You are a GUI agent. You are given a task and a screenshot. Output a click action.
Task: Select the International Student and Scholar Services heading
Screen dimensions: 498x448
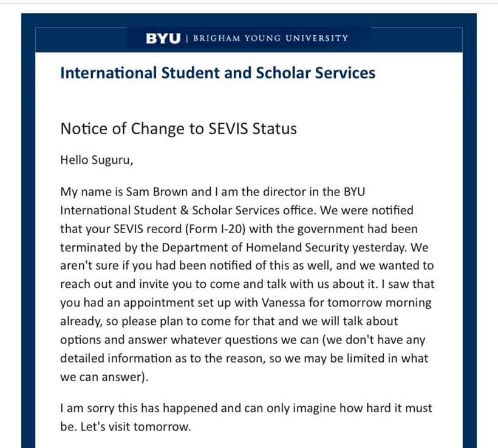(218, 73)
